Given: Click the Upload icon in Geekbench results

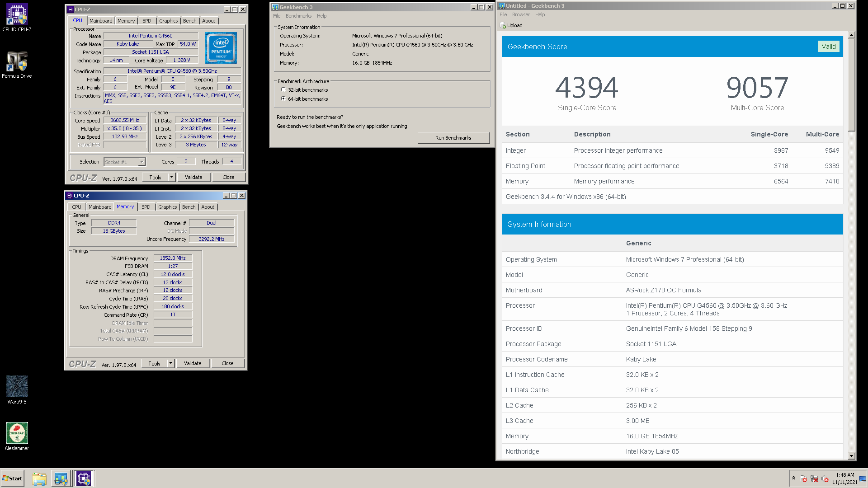Looking at the screenshot, I should [503, 25].
